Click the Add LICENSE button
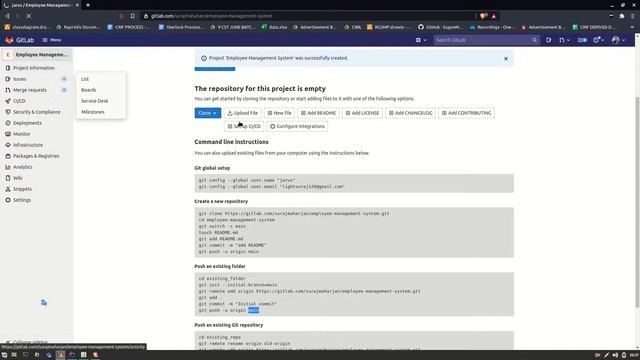Screen dimensions: 640x360 [x=362, y=113]
